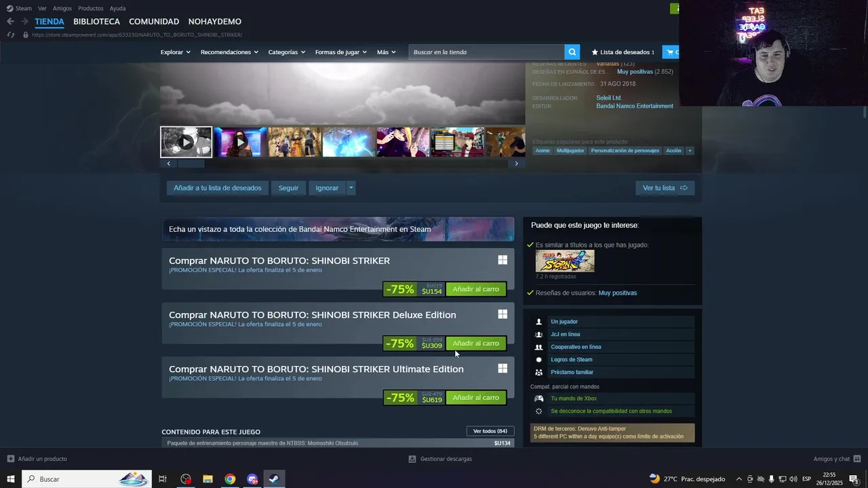Image resolution: width=868 pixels, height=488 pixels.
Task: Open the Windows Start menu
Action: (11, 479)
